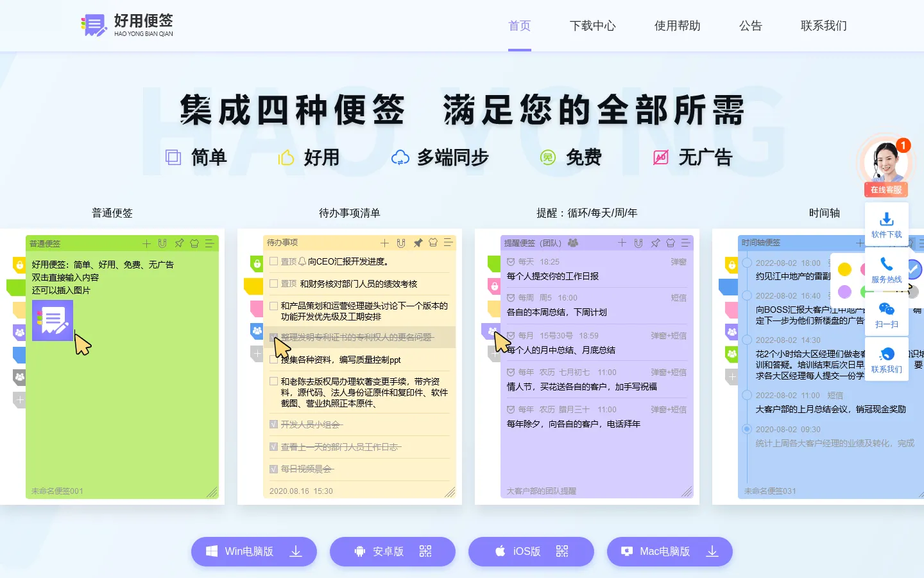Screen dimensions: 924x578
Task: Click the 2020.08.16 15:30 timestamp
Action: 301,491
